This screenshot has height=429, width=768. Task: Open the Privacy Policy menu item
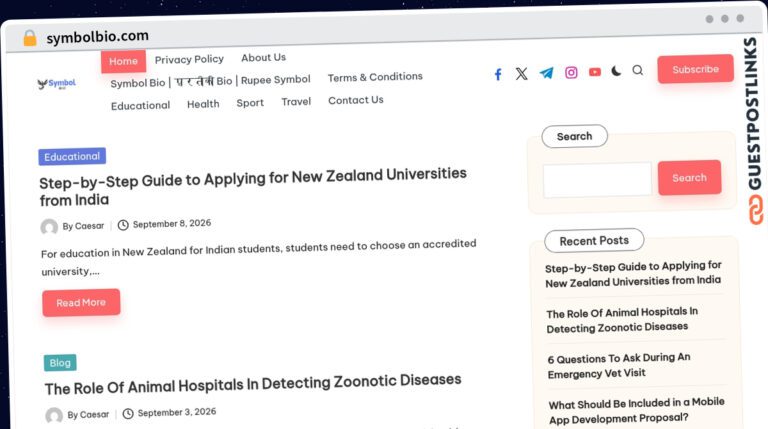point(189,59)
